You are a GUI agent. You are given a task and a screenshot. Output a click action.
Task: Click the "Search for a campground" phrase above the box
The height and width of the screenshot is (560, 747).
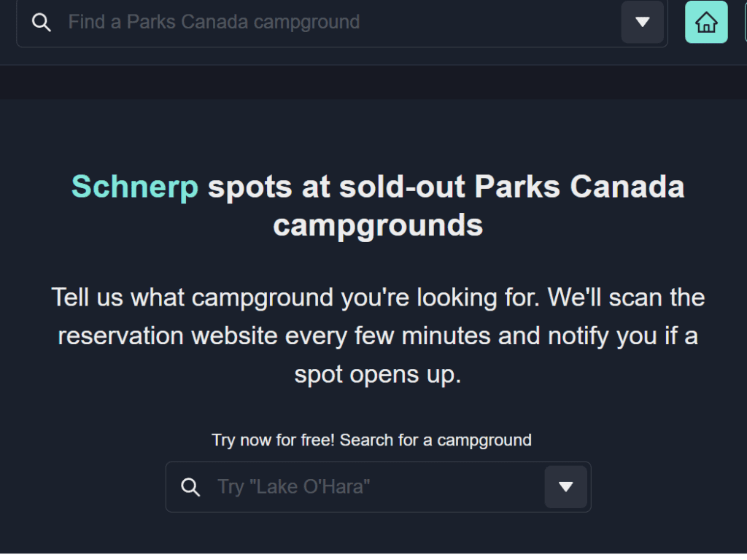(436, 440)
